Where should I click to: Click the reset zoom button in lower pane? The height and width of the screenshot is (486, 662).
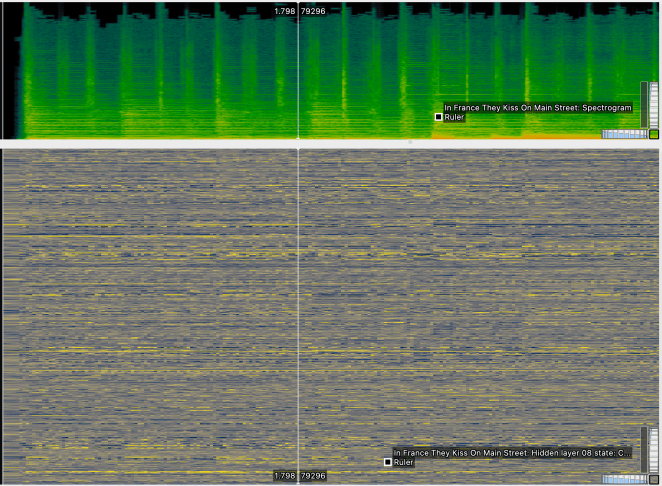point(654,479)
